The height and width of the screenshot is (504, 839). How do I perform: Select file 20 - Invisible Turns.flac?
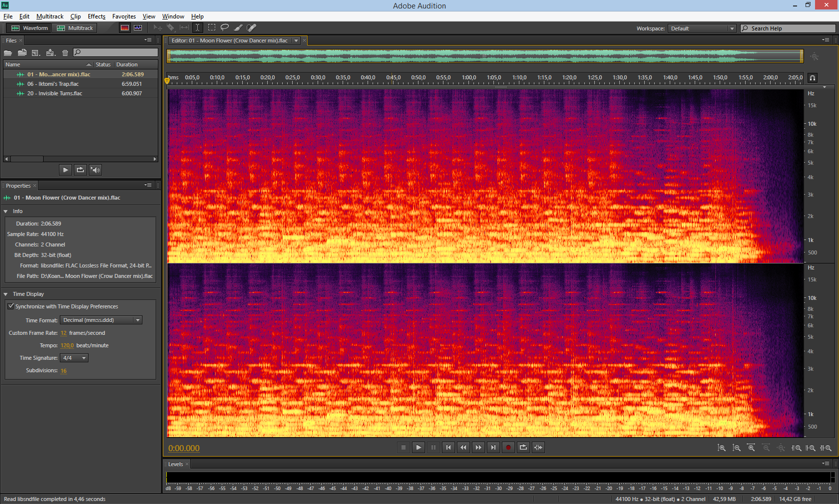pos(81,93)
